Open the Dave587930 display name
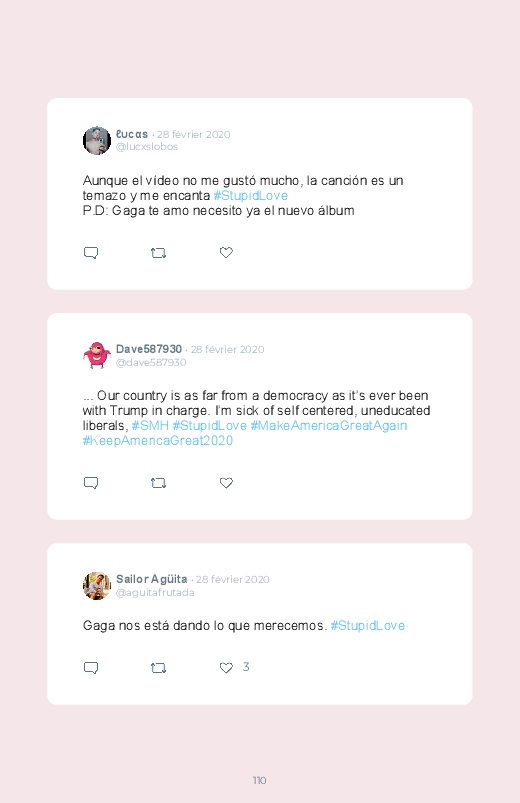 point(149,349)
